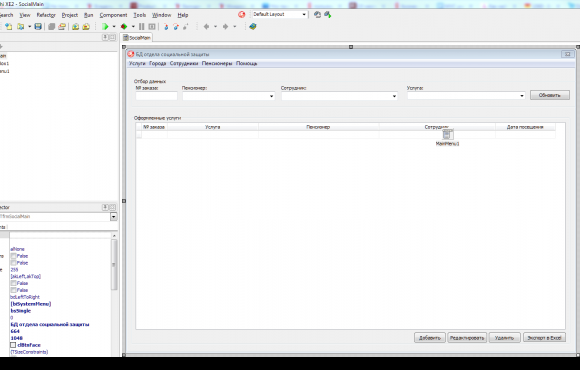Run the project with green arrow

pos(105,27)
